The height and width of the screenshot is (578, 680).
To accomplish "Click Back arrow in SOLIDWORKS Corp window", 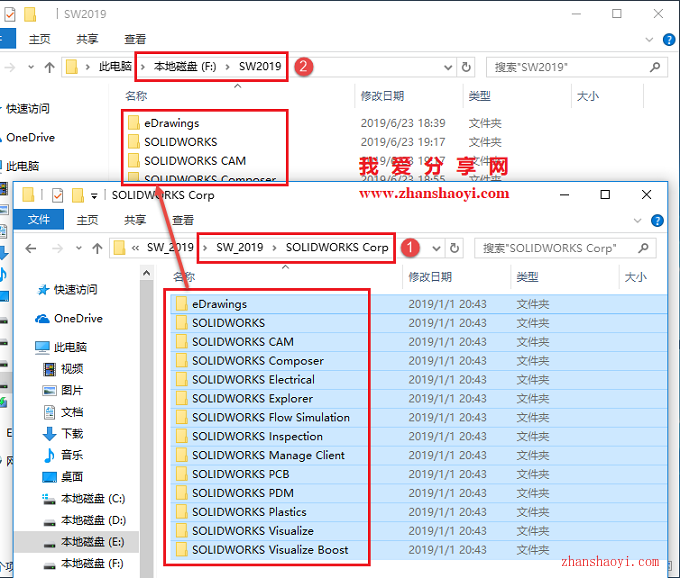I will click(31, 248).
